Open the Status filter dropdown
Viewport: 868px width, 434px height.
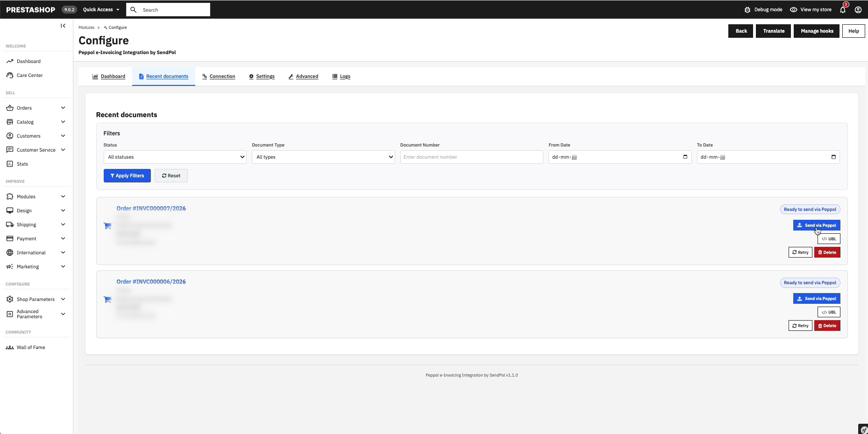coord(175,157)
